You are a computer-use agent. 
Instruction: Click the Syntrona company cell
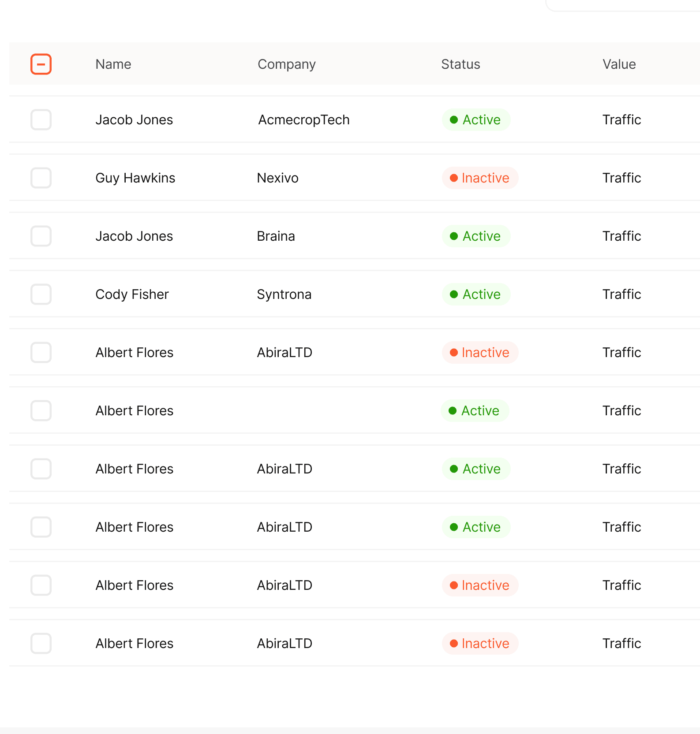tap(284, 294)
